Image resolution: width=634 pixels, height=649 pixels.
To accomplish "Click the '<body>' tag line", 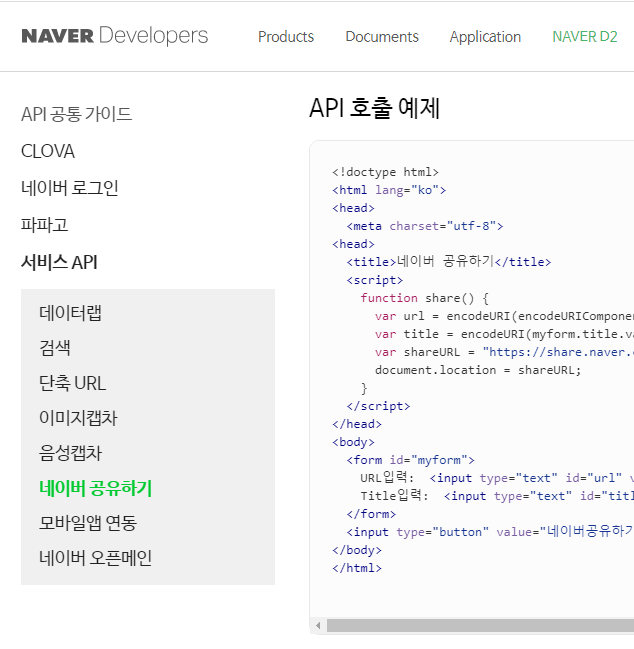I will [x=353, y=442].
